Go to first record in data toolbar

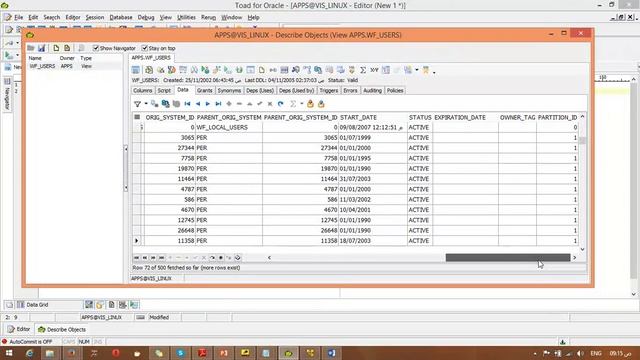[187, 104]
